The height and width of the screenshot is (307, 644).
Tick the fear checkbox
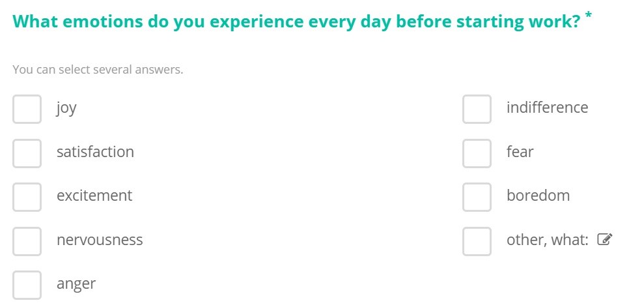click(x=477, y=153)
